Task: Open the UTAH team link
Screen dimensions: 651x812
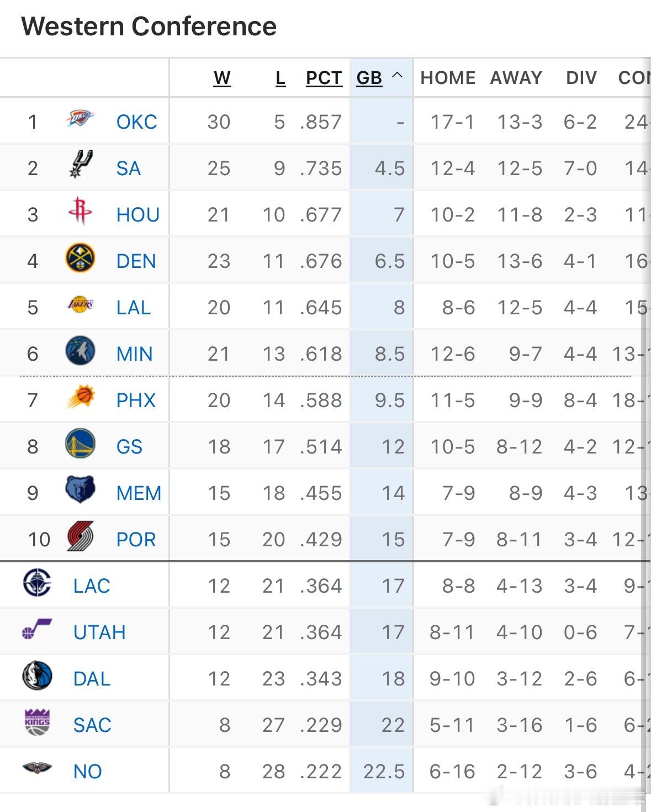Action: tap(99, 632)
